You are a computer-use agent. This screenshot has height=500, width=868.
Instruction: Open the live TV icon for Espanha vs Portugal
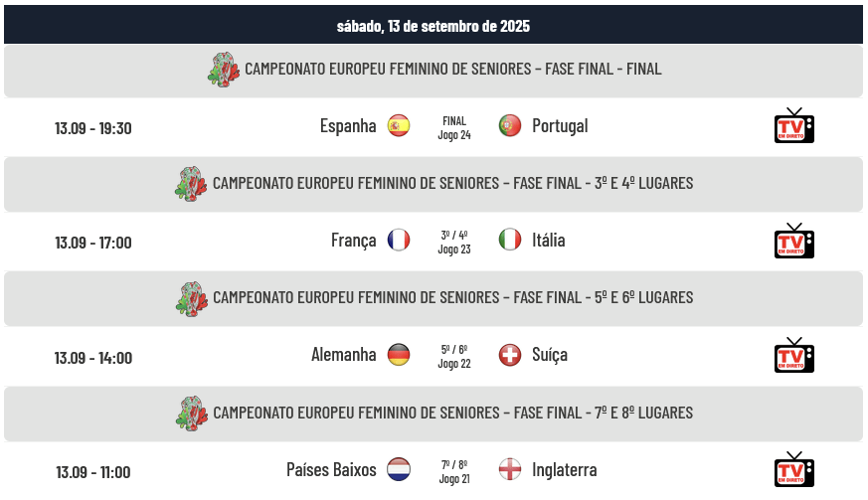tap(793, 125)
